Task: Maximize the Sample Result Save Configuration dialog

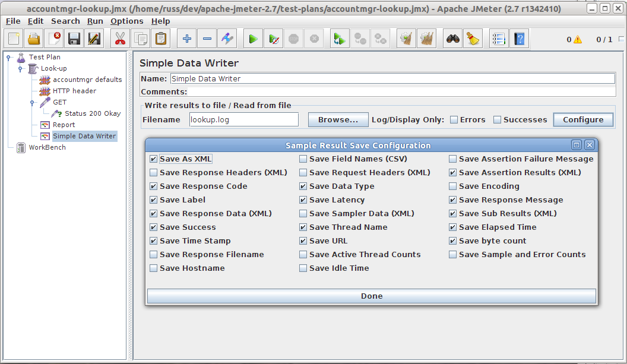Action: (576, 145)
